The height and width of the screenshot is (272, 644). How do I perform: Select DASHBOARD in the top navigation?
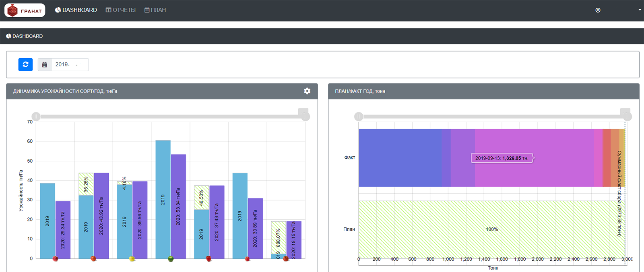tap(76, 10)
